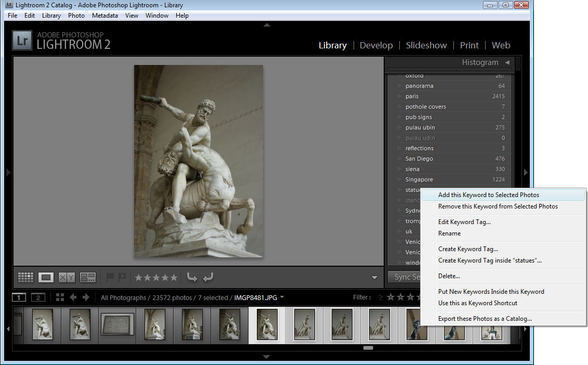Switch to Loupe view
This screenshot has width=588, height=365.
tap(46, 277)
